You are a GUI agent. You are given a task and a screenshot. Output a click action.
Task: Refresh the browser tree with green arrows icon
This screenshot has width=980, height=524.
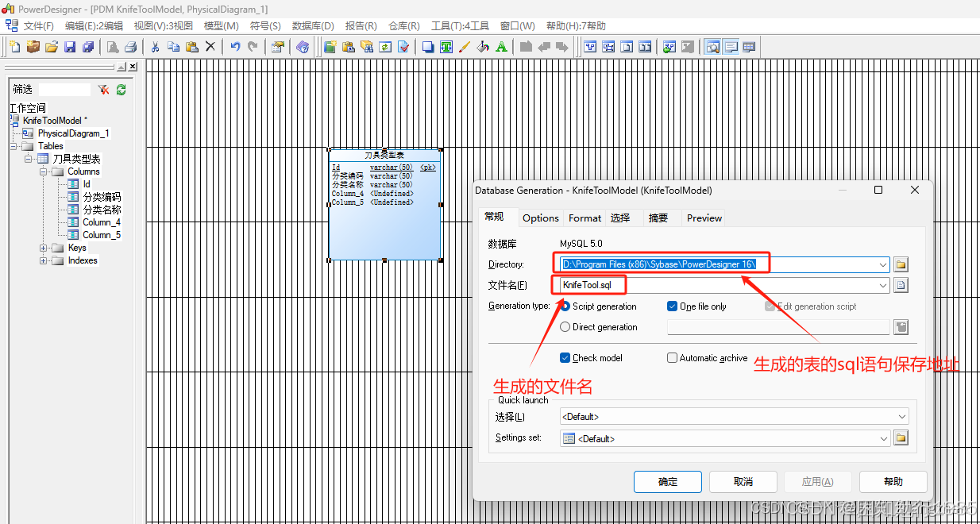(x=121, y=90)
